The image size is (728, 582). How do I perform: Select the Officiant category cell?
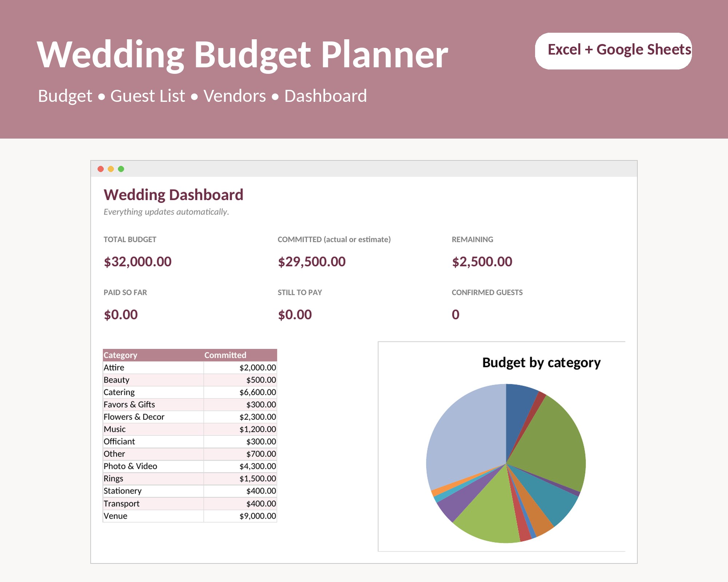coord(153,442)
